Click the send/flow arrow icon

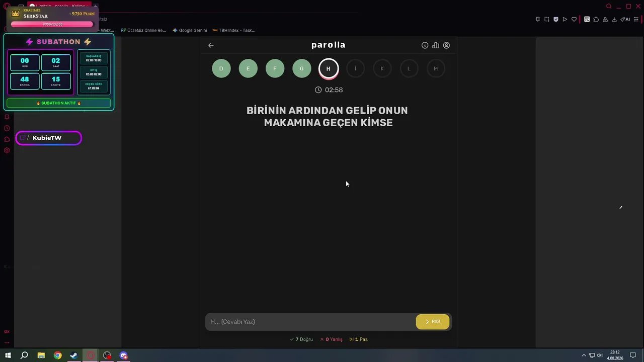(x=565, y=19)
